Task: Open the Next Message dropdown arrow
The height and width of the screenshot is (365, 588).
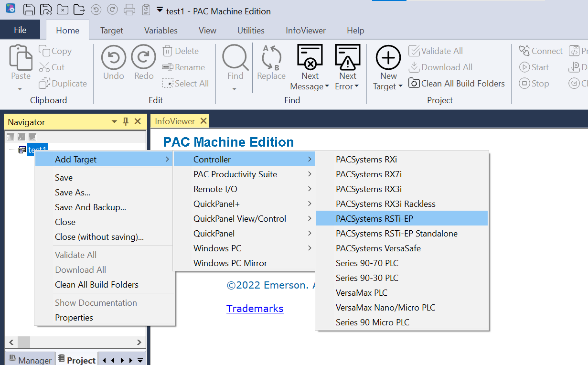Action: 327,86
